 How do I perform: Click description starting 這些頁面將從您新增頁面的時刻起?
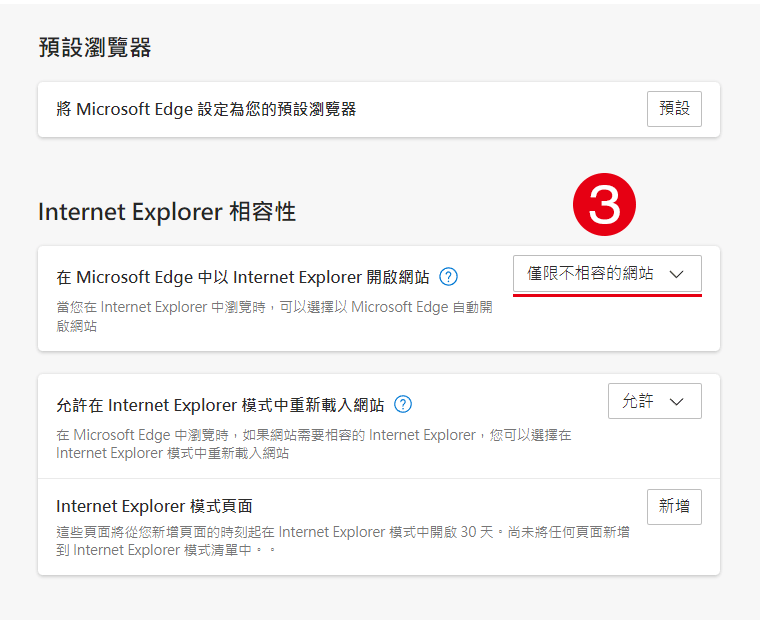(343, 541)
